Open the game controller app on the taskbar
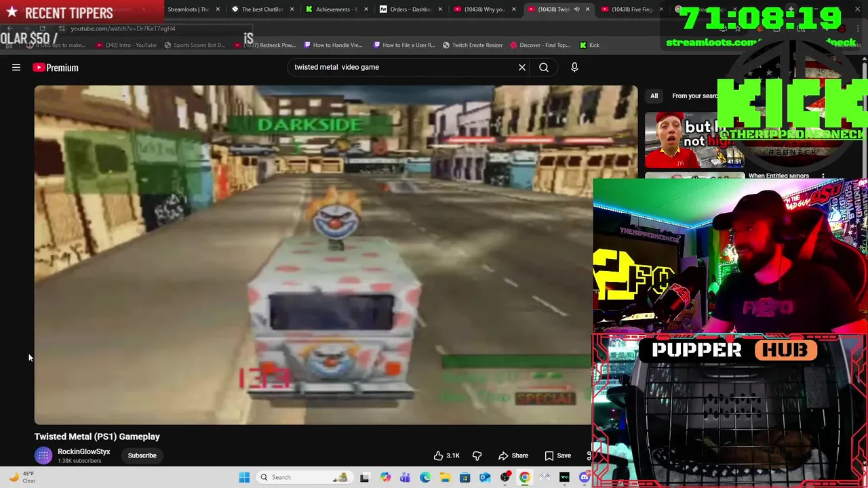 pos(545,477)
